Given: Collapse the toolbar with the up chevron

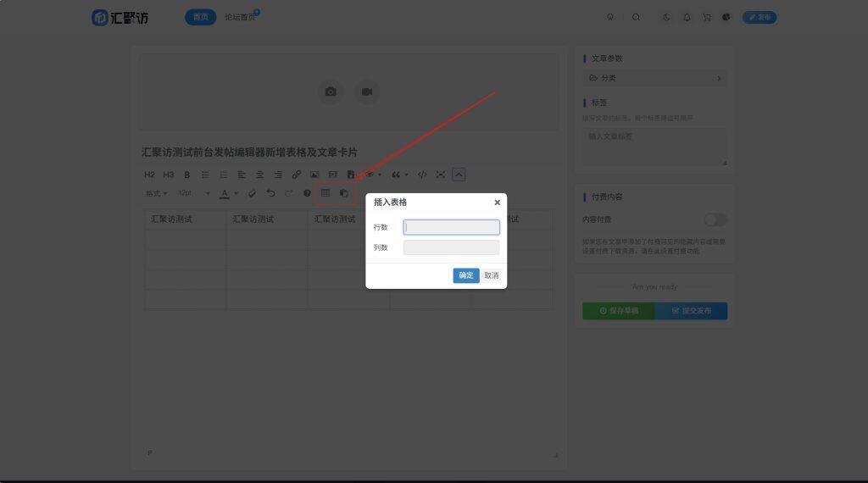Looking at the screenshot, I should (x=459, y=175).
